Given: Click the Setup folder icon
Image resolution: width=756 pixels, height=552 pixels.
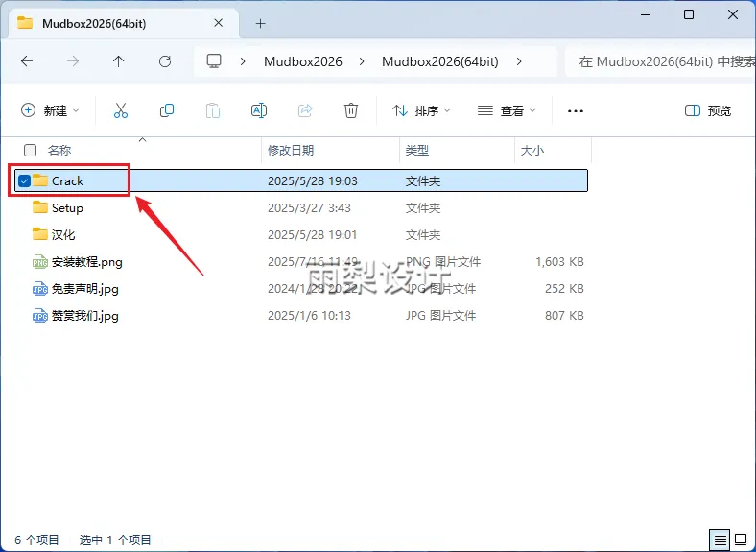Looking at the screenshot, I should pyautogui.click(x=40, y=207).
